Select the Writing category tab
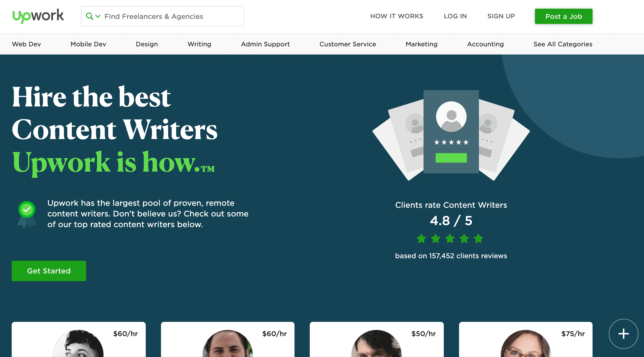The height and width of the screenshot is (357, 644). tap(199, 44)
